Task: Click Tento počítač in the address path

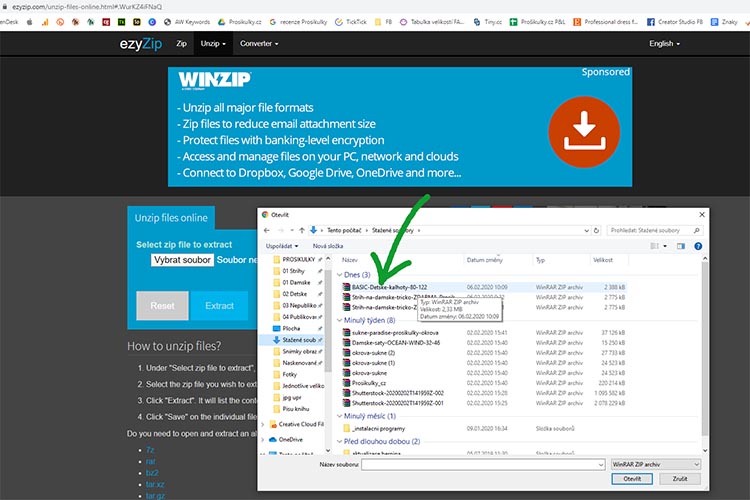Action: point(344,231)
